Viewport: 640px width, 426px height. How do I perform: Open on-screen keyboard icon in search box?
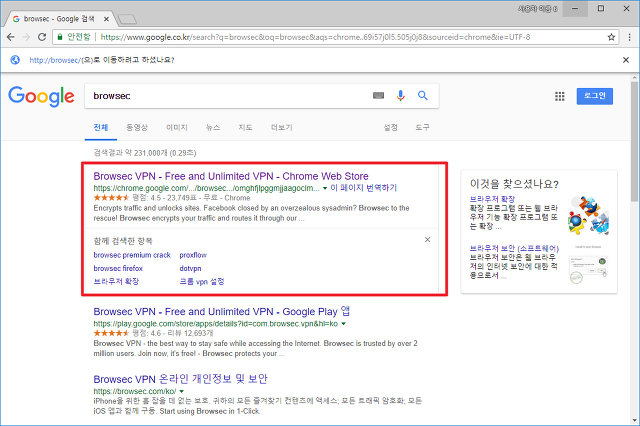tap(378, 95)
